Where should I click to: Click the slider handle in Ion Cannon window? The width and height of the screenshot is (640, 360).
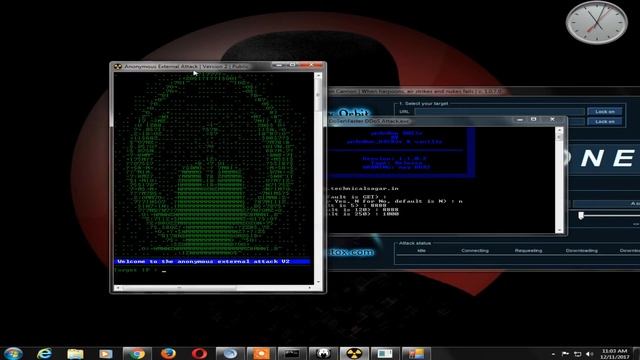(581, 215)
